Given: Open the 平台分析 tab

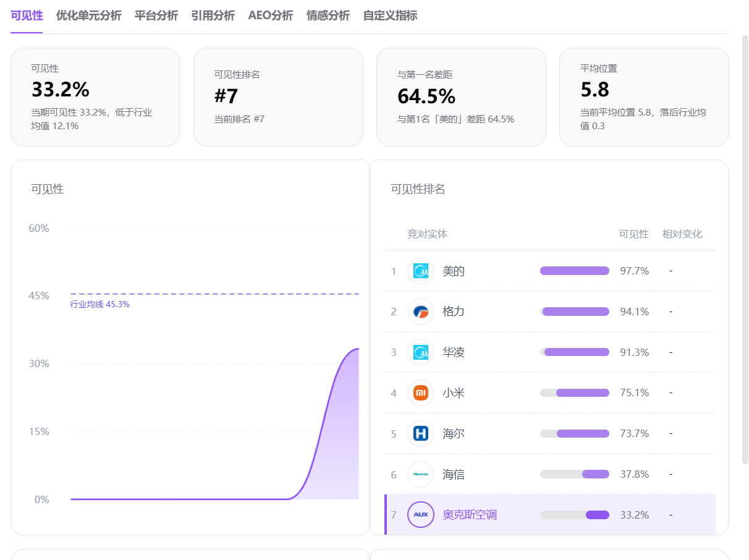Looking at the screenshot, I should 156,15.
